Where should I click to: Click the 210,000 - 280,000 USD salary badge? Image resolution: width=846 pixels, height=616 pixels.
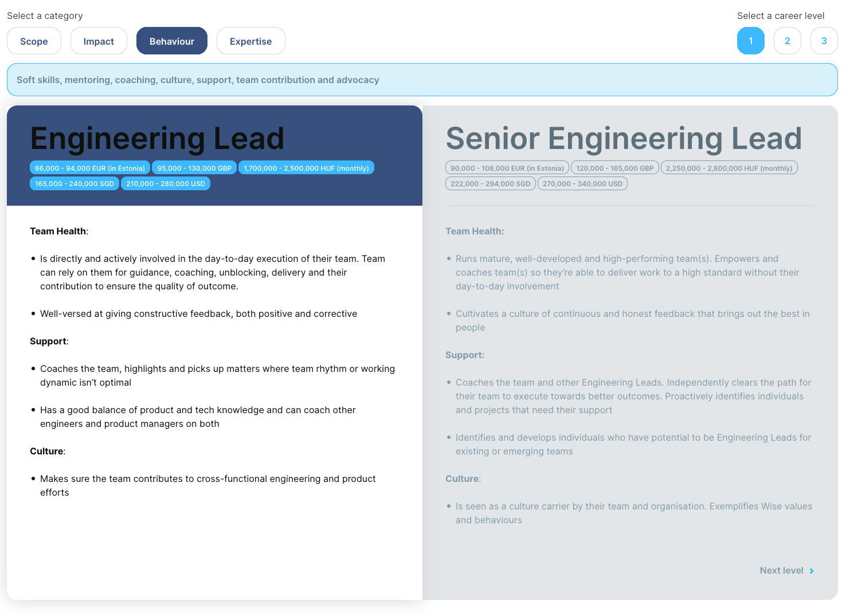pyautogui.click(x=166, y=183)
